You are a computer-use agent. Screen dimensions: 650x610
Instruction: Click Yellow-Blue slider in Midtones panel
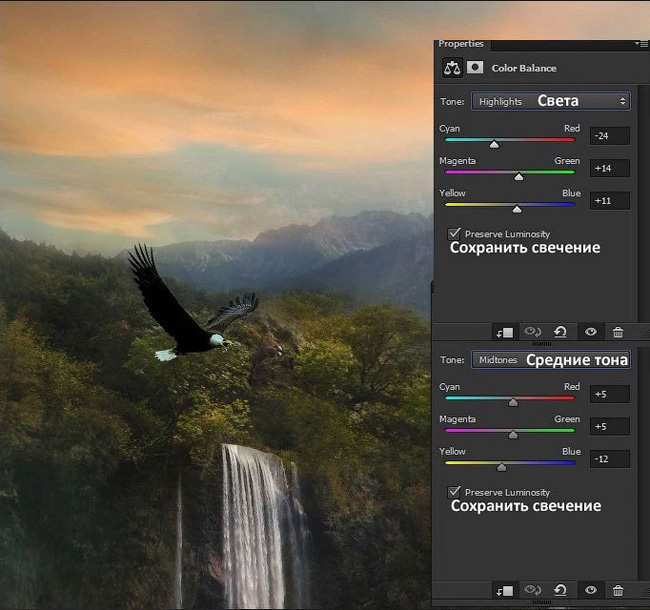(x=510, y=463)
